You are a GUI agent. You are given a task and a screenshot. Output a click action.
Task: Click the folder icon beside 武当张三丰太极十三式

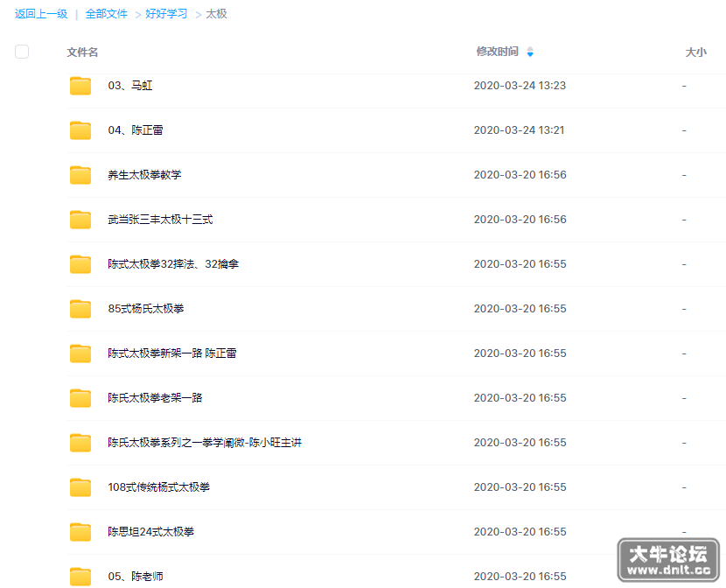(x=80, y=220)
